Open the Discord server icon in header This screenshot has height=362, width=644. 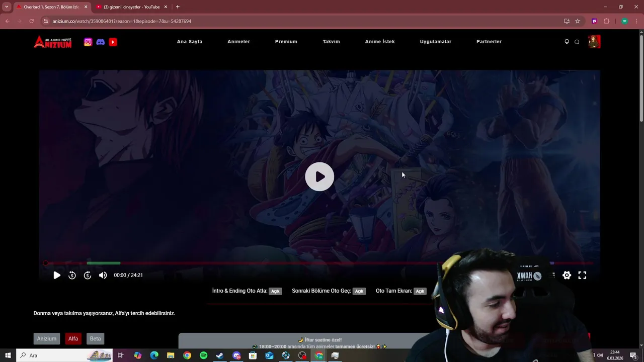coord(101,42)
